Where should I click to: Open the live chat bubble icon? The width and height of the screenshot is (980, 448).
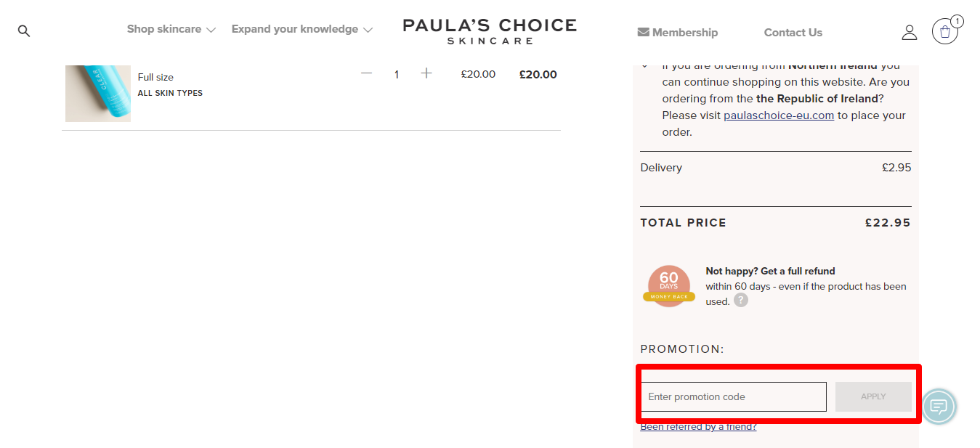(x=939, y=407)
